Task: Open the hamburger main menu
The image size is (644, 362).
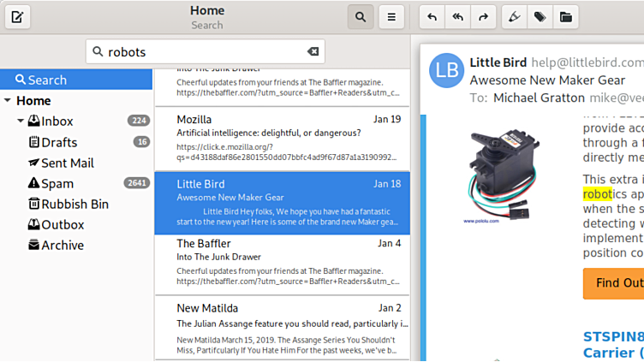Action: 391,17
